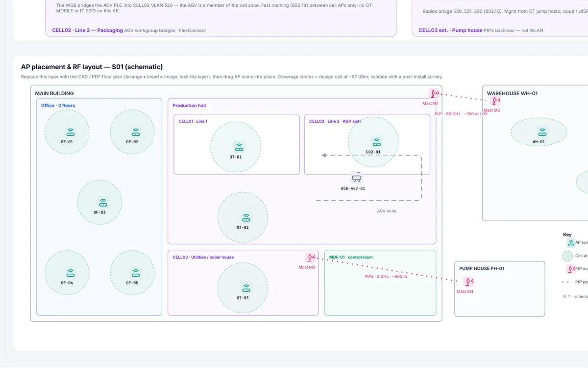588x368 pixels.
Task: Select the PtP2 5 GHz link label
Action: pos(386,276)
